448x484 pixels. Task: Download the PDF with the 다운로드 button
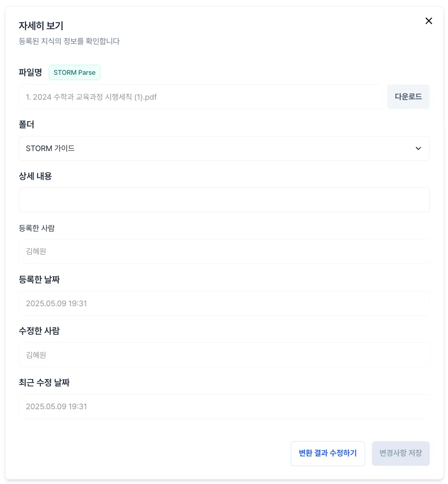coord(408,97)
